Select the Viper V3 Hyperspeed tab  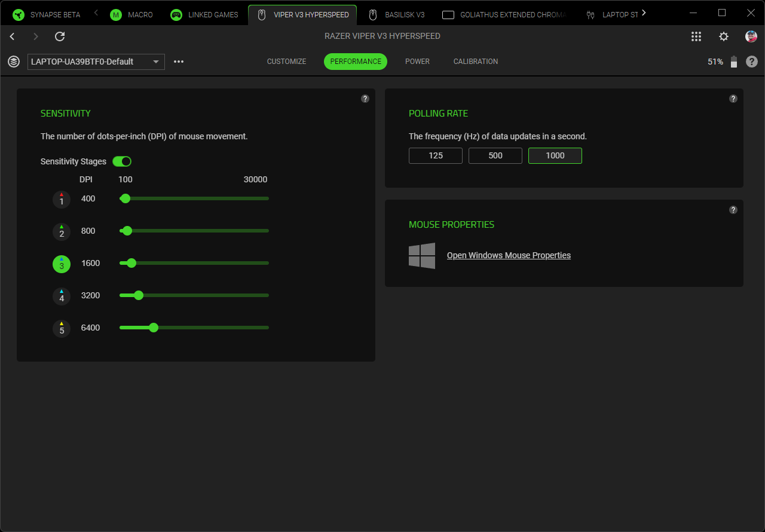click(302, 14)
